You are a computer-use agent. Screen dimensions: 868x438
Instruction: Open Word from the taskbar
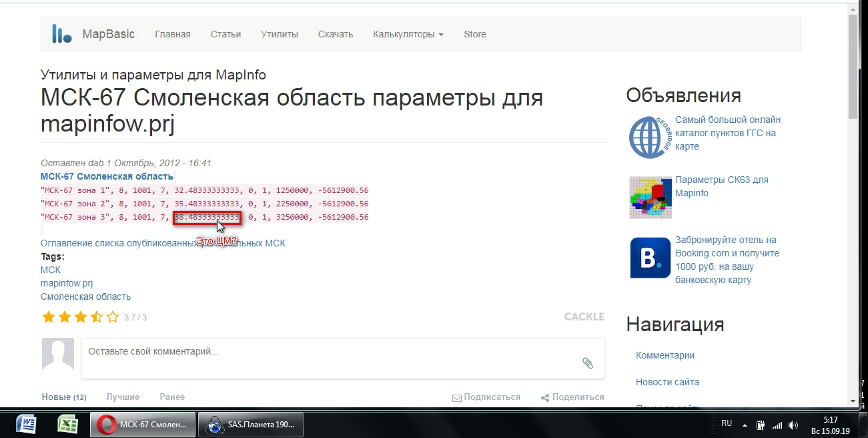pyautogui.click(x=25, y=425)
